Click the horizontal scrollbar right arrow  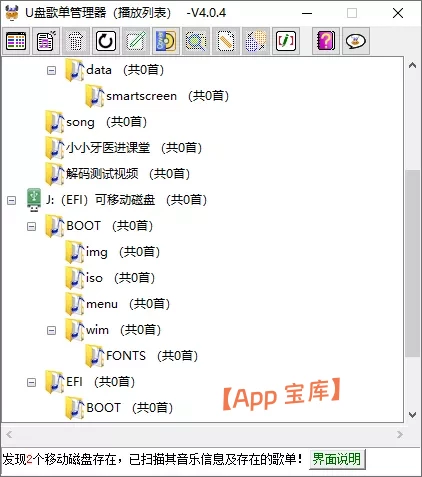tap(400, 435)
